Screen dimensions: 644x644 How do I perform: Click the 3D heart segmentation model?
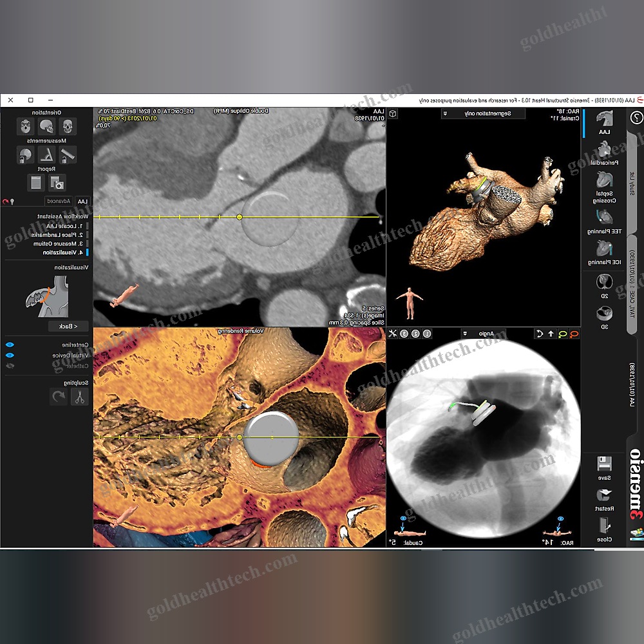pyautogui.click(x=485, y=213)
